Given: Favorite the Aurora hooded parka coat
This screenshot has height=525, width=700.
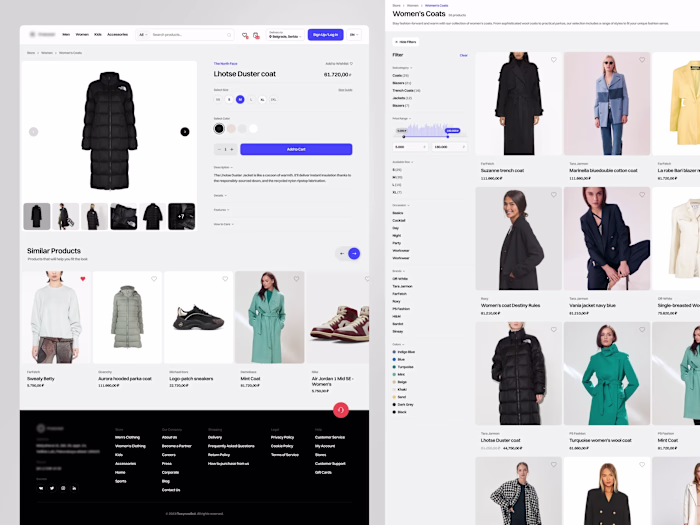Looking at the screenshot, I should coord(154,279).
